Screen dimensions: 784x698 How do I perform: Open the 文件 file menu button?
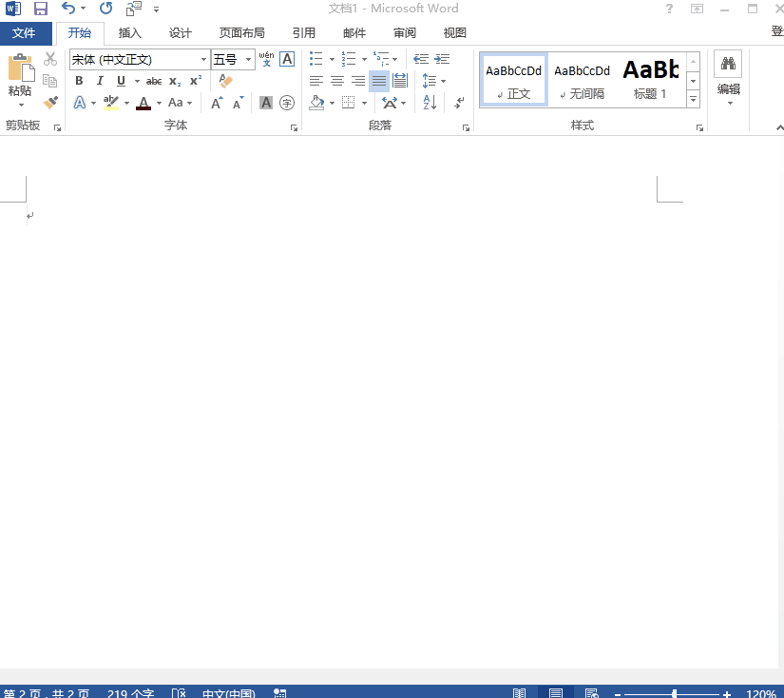coord(24,32)
